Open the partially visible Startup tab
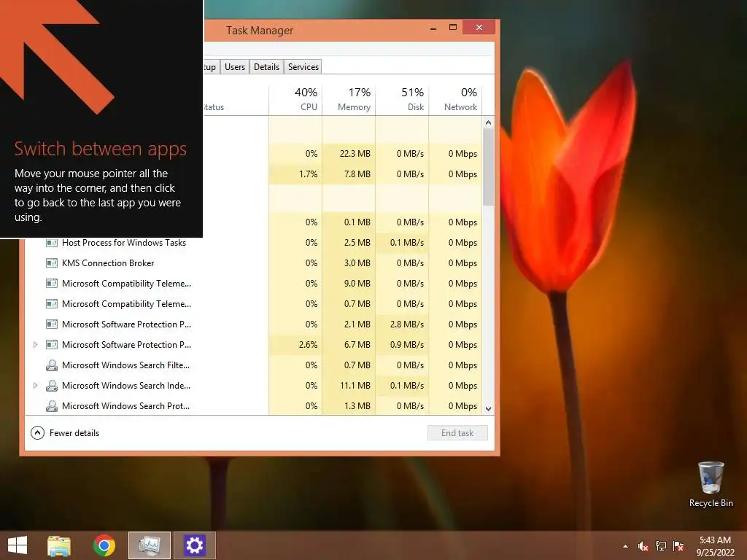 click(x=211, y=66)
